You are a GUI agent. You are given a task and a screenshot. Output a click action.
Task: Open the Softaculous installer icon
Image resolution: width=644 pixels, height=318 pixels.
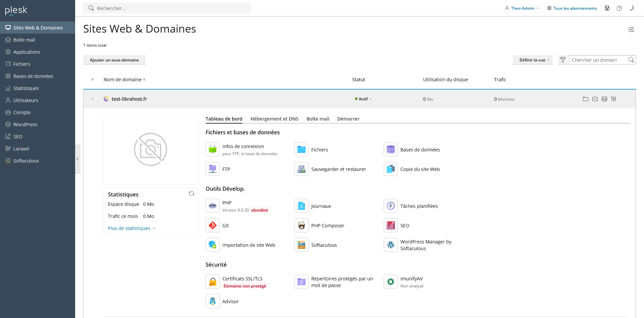coord(301,245)
